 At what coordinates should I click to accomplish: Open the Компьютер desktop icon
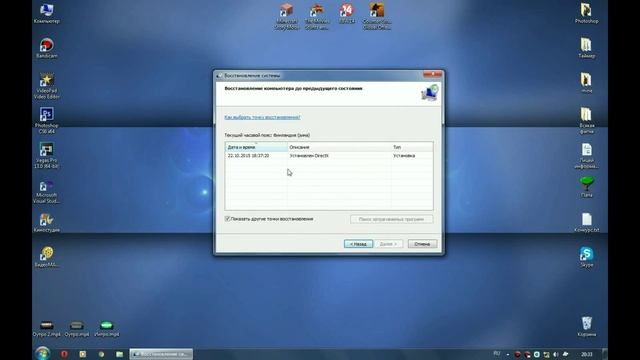click(x=47, y=13)
